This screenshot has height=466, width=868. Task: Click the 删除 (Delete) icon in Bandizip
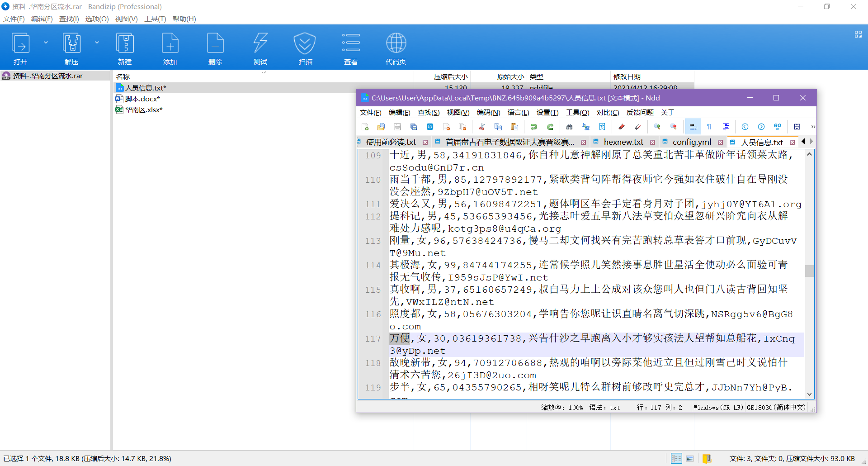point(215,43)
